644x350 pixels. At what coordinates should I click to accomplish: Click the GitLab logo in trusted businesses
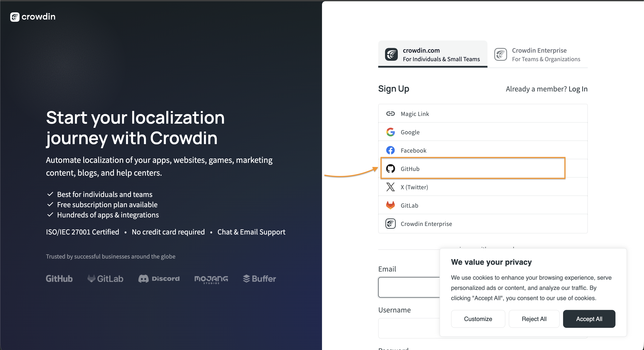click(x=105, y=278)
